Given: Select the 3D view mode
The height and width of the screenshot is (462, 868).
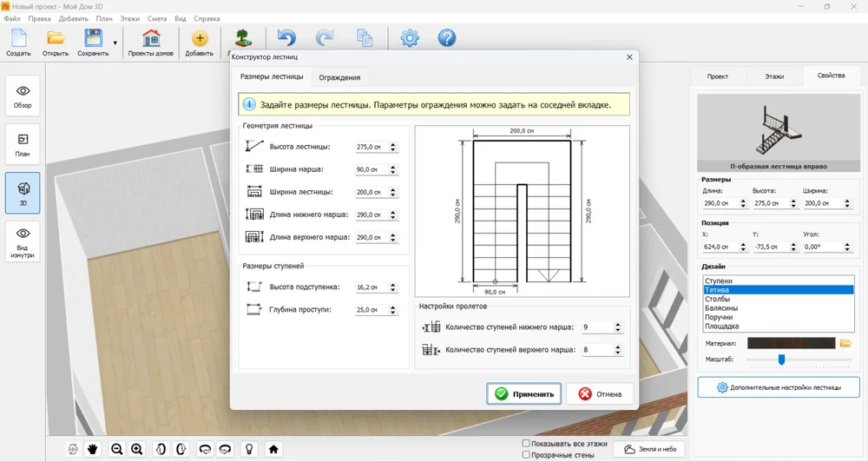Looking at the screenshot, I should 23,193.
